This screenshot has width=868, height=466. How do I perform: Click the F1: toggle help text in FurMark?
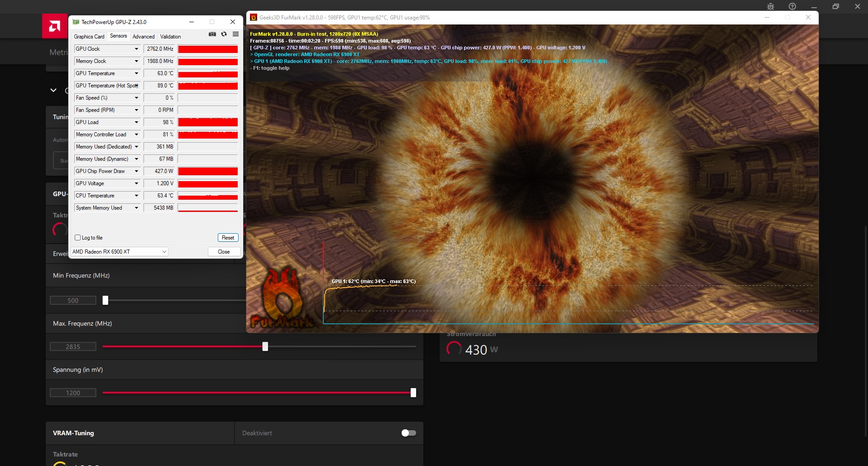coord(270,68)
